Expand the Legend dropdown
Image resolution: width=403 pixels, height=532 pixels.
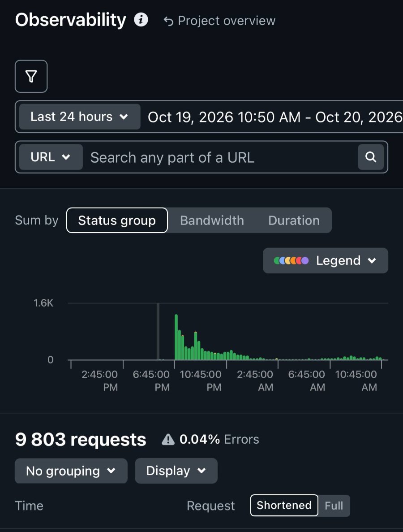(x=326, y=260)
